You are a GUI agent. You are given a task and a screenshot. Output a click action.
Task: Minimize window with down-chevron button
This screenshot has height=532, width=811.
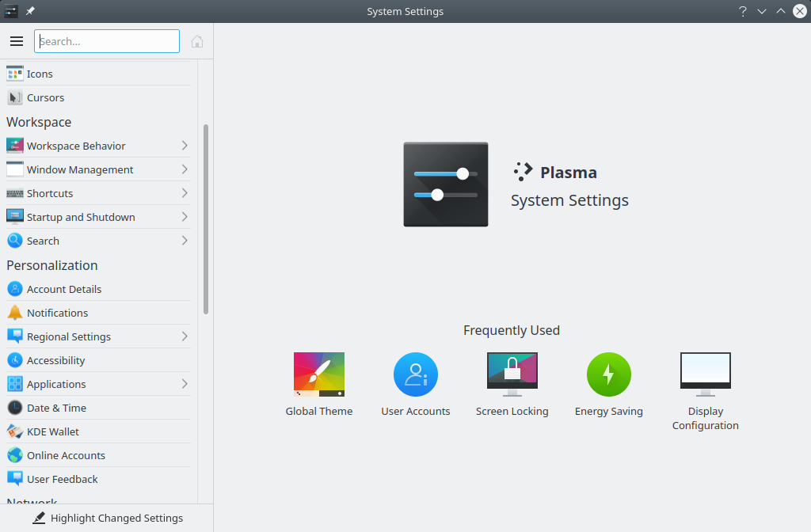(762, 11)
